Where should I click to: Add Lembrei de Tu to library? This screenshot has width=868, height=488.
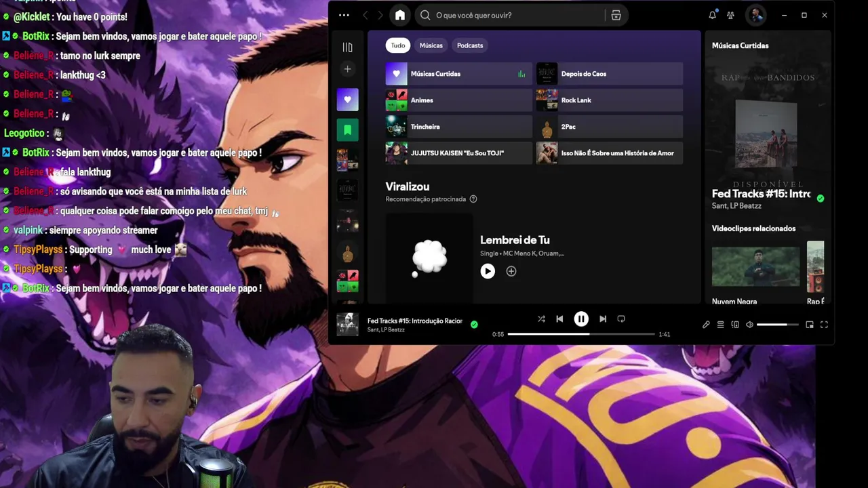coord(511,271)
